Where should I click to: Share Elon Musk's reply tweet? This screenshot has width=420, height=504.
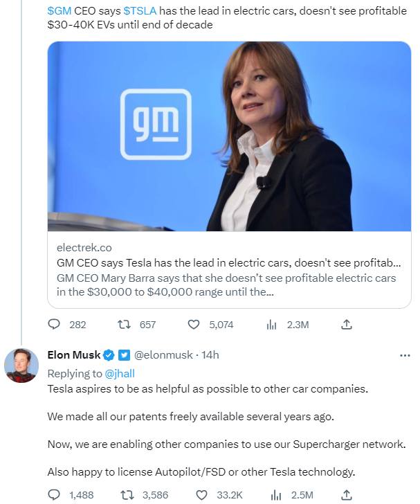347,494
